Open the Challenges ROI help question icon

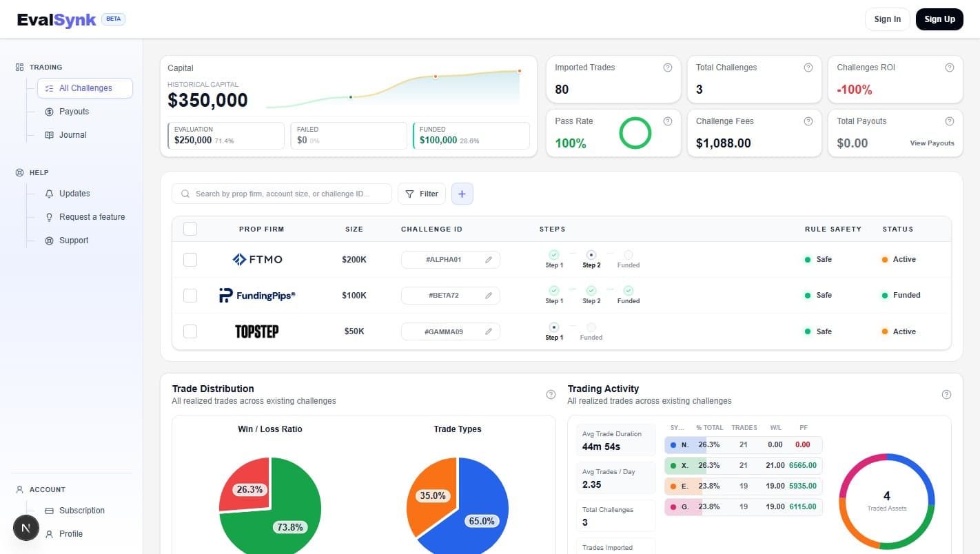[x=949, y=68]
